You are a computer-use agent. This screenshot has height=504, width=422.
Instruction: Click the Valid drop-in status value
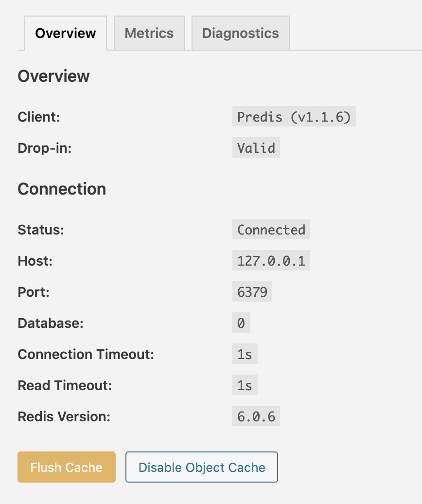coord(256,147)
